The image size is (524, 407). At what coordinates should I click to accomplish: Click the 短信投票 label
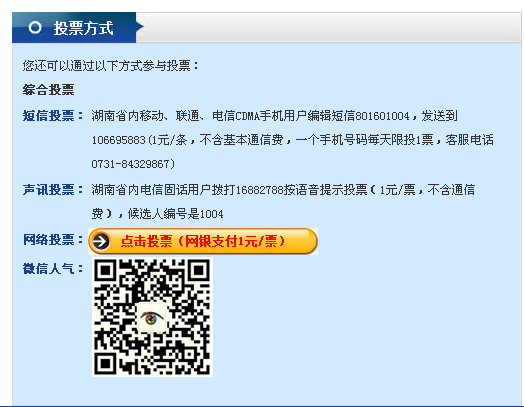pos(53,116)
